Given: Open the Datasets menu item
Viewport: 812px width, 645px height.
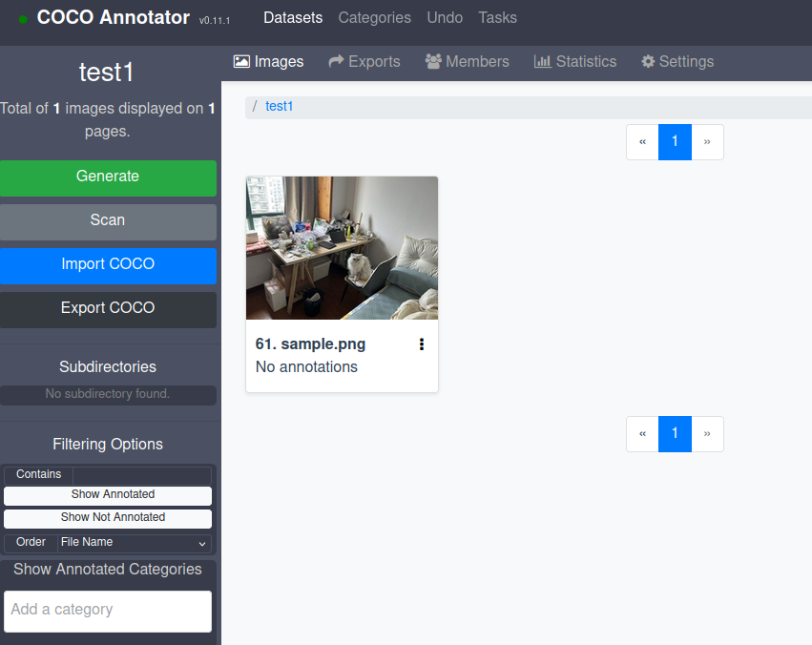Looking at the screenshot, I should pos(293,17).
